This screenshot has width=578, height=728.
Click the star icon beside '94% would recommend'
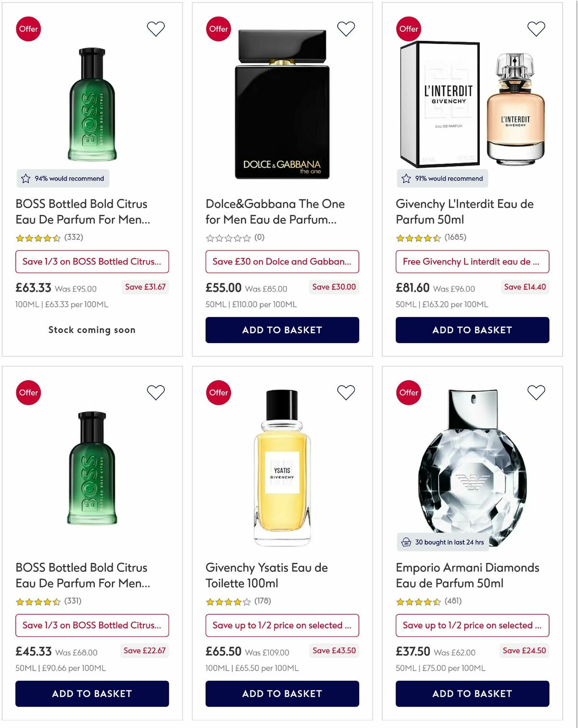point(26,178)
